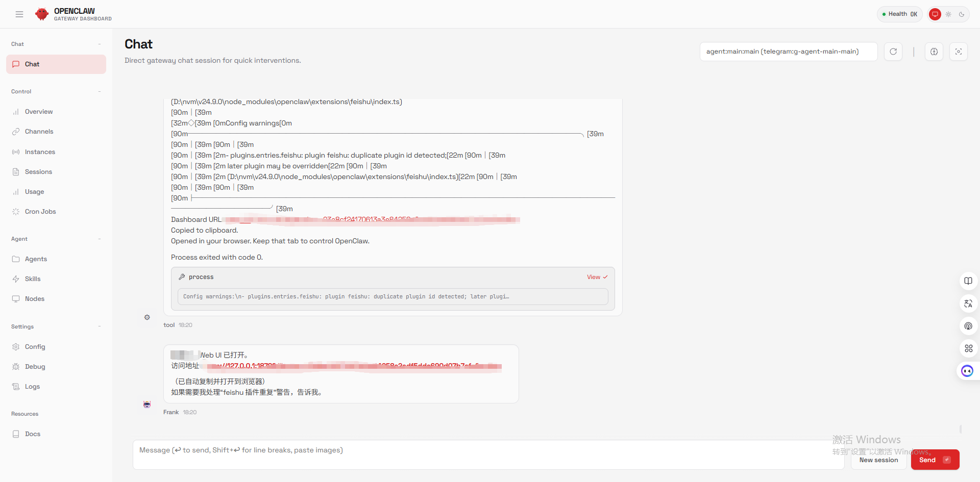The height and width of the screenshot is (482, 980).
Task: Collapse the Chat sidebar section
Action: (x=100, y=44)
